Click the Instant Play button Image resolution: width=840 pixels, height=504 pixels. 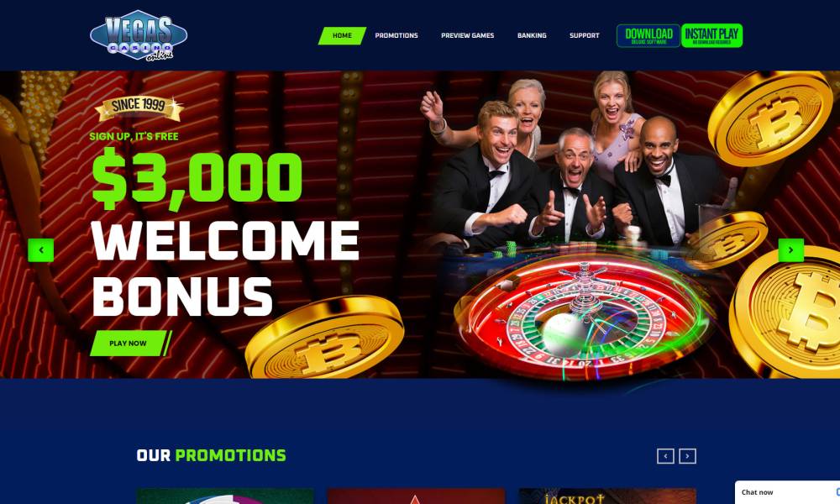[712, 36]
